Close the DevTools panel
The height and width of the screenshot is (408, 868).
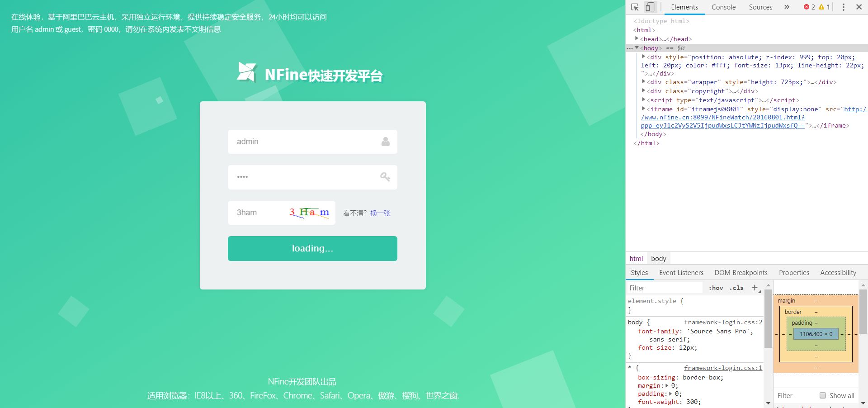(x=859, y=7)
